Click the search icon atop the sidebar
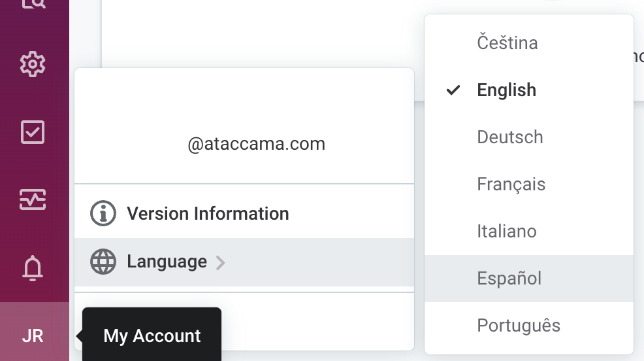644x361 pixels. 33,3
